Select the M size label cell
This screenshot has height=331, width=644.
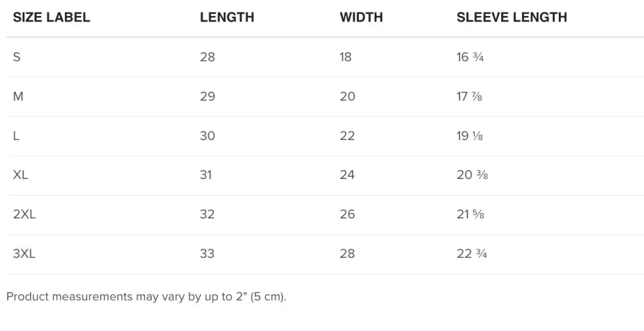(18, 96)
